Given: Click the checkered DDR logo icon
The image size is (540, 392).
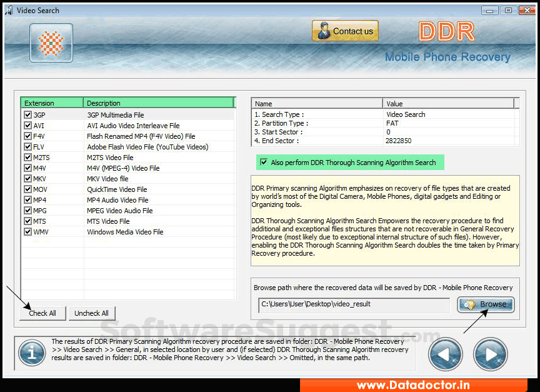Looking at the screenshot, I should pos(51,43).
